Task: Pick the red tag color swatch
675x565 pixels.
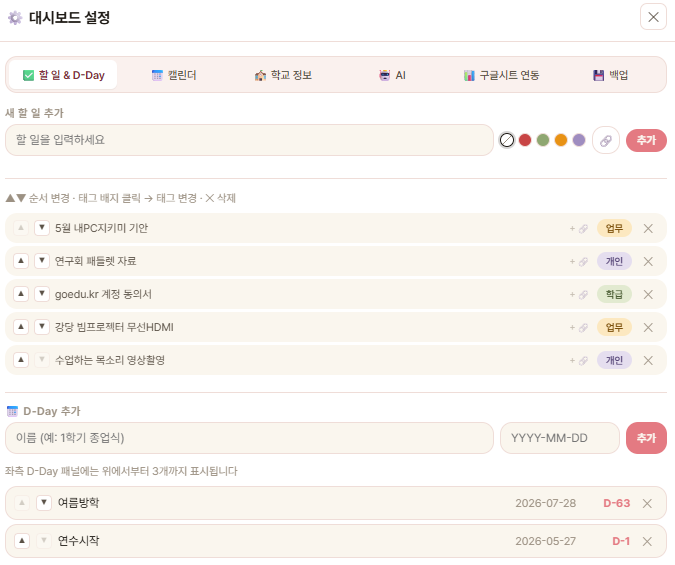Action: (525, 140)
